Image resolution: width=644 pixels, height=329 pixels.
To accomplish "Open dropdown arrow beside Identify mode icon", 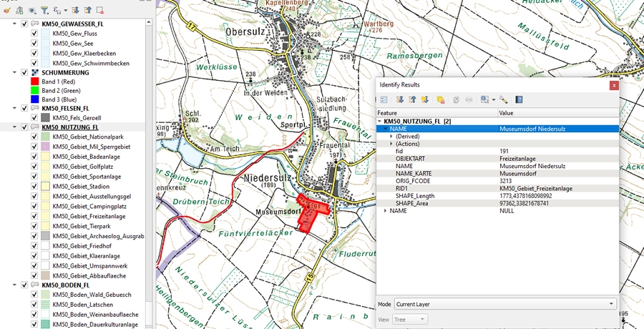I will point(493,100).
